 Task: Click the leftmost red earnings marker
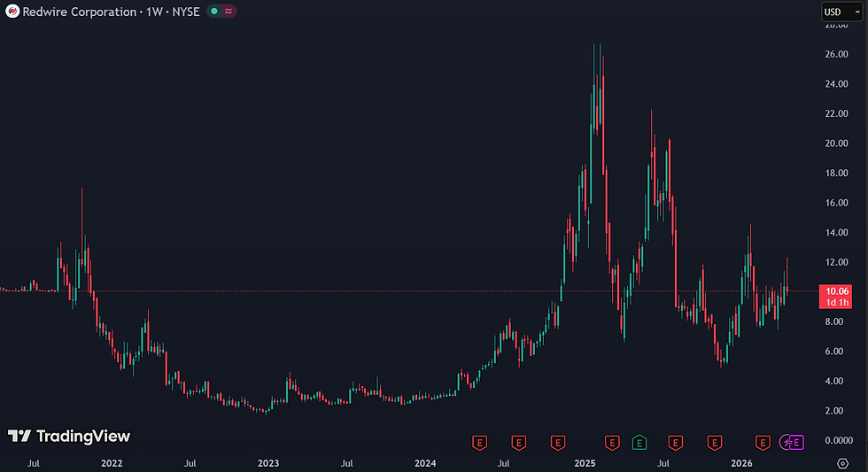[x=479, y=443]
